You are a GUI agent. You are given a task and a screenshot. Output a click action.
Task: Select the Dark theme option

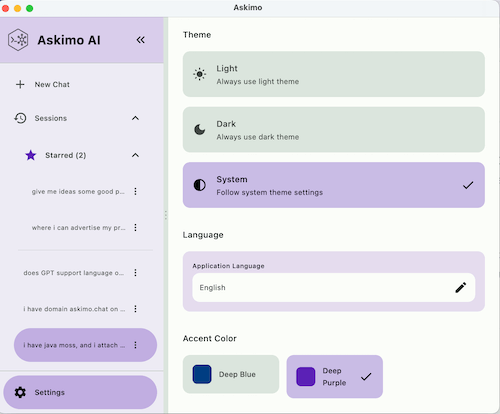[x=334, y=129]
